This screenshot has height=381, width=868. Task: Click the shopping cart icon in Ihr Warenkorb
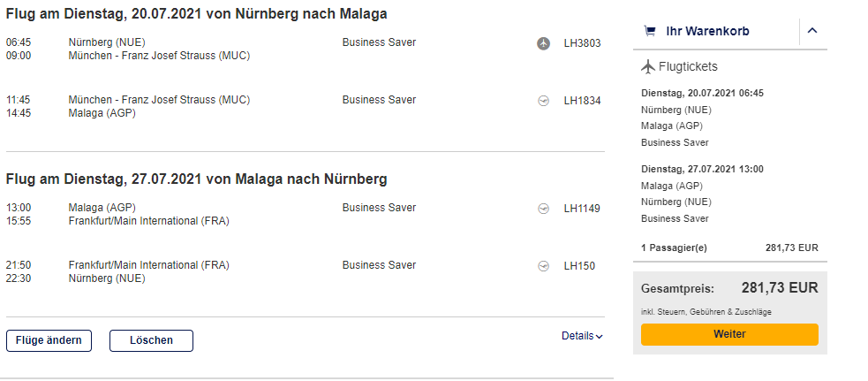[x=651, y=31]
